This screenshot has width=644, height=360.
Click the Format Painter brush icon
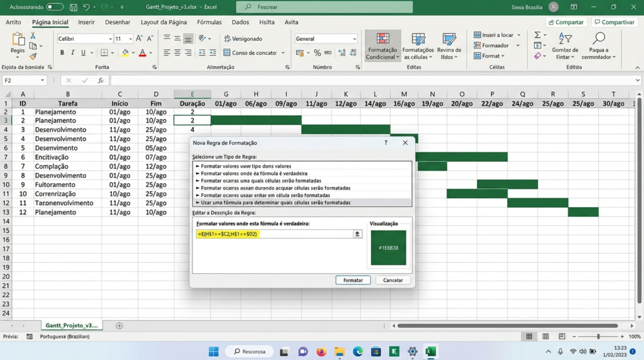coord(33,56)
